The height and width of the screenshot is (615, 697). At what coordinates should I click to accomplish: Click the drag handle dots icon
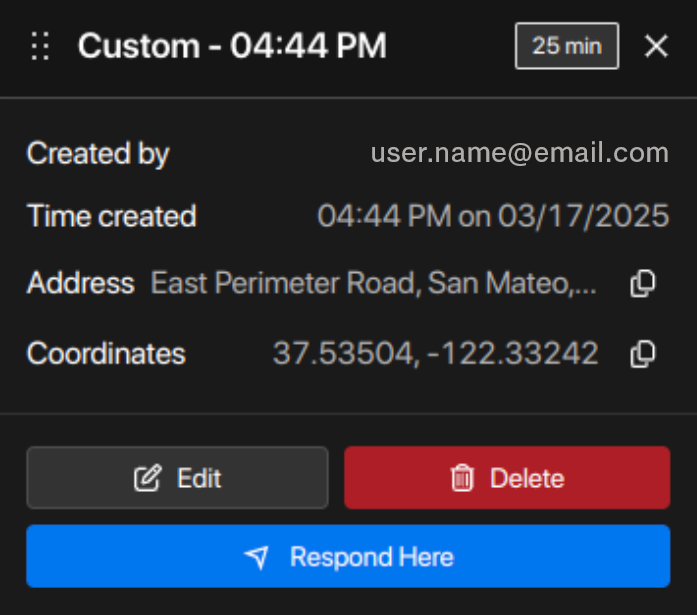click(x=40, y=47)
